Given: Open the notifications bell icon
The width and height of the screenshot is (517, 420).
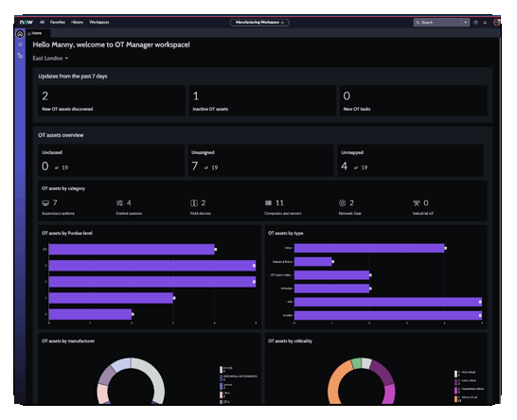Looking at the screenshot, I should click(x=485, y=23).
